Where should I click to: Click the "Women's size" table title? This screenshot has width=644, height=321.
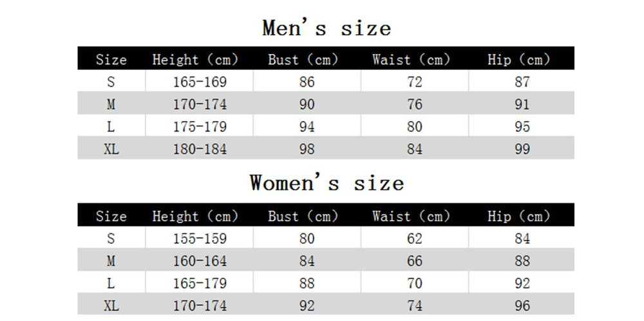pyautogui.click(x=327, y=183)
